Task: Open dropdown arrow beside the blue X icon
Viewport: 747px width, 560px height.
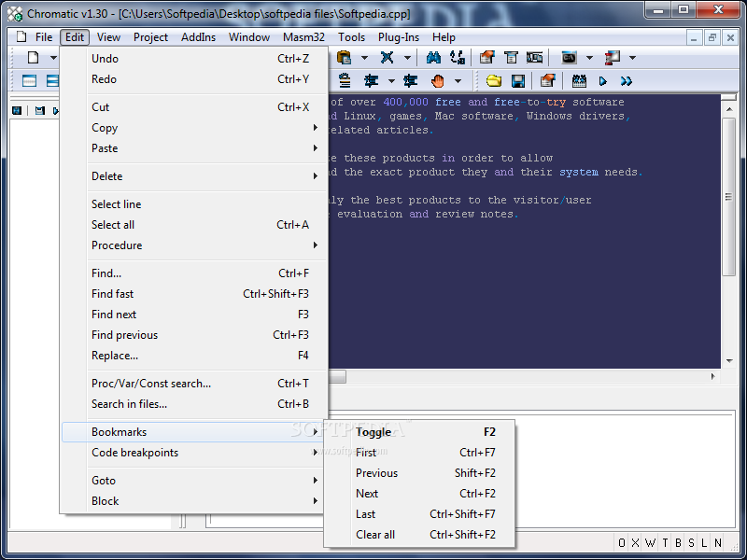Action: (x=407, y=58)
